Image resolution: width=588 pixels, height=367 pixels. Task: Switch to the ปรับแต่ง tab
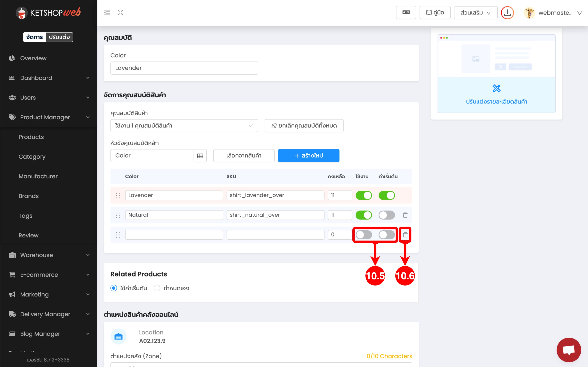pyautogui.click(x=59, y=37)
